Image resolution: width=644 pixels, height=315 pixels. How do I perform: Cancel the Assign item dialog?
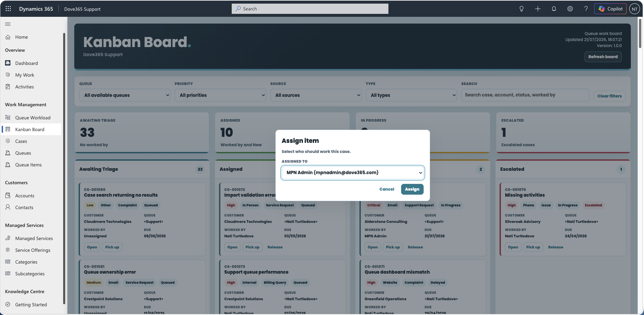pyautogui.click(x=387, y=189)
